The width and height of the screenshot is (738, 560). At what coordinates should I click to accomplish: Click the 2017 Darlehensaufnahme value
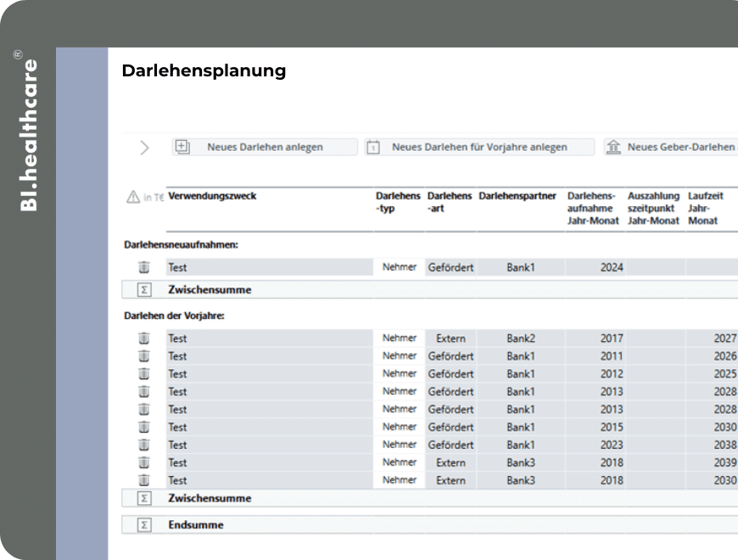pyautogui.click(x=595, y=339)
